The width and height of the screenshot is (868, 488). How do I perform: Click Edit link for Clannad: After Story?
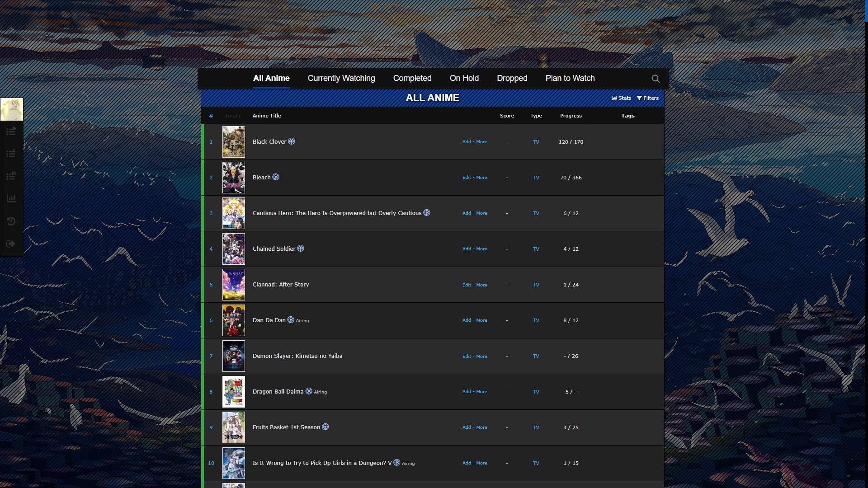tap(467, 285)
